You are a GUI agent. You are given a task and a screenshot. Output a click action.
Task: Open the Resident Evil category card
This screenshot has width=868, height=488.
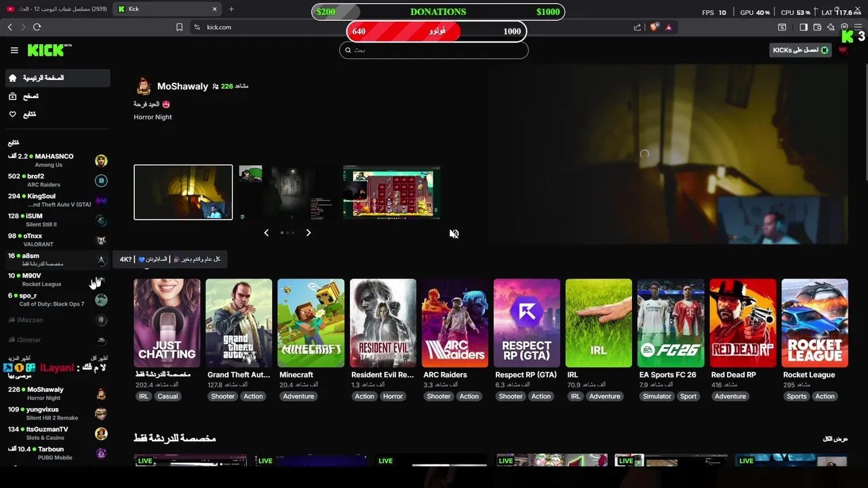coord(382,323)
